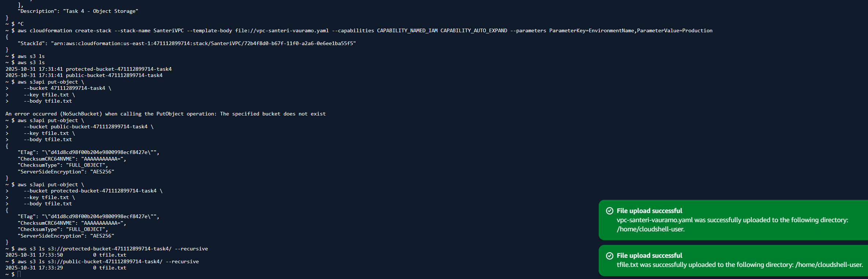Click the public-bucket entry in the s3 ls output
868x279 pixels.
pos(114,75)
